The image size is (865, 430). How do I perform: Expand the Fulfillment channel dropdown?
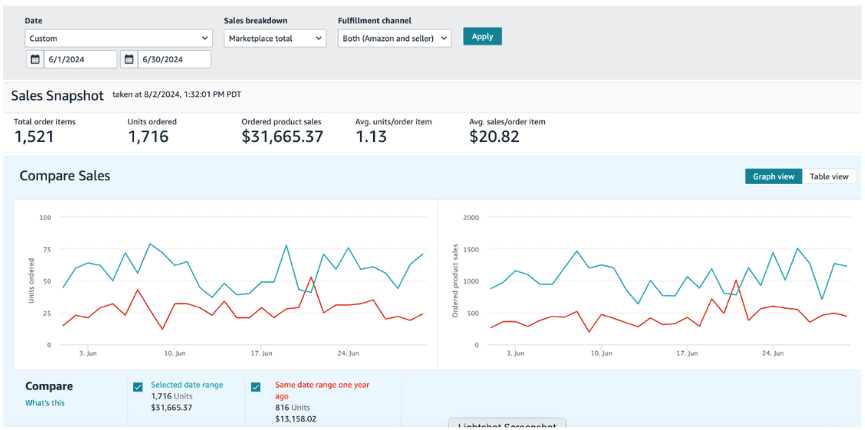click(x=395, y=38)
